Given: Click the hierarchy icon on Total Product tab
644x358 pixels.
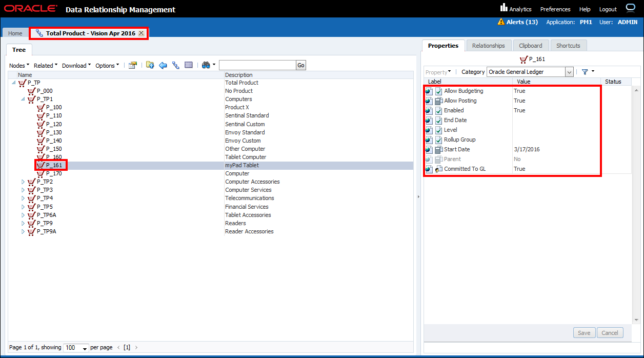Looking at the screenshot, I should coord(39,33).
